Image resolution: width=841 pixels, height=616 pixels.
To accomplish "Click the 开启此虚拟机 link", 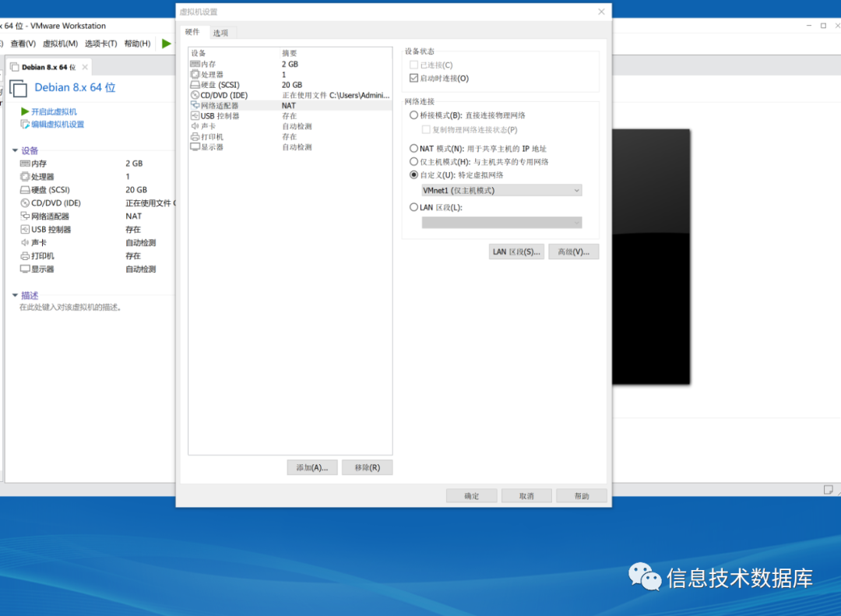I will (x=54, y=111).
